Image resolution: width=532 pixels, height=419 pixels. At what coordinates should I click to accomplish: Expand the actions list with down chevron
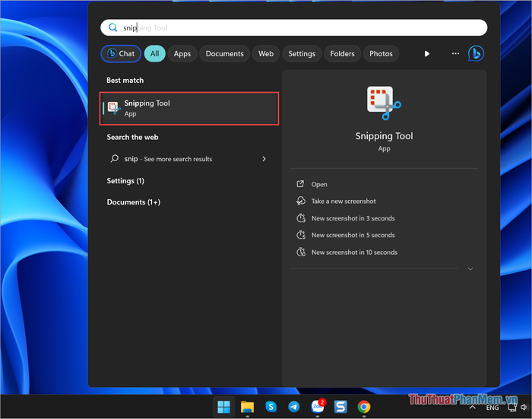470,268
